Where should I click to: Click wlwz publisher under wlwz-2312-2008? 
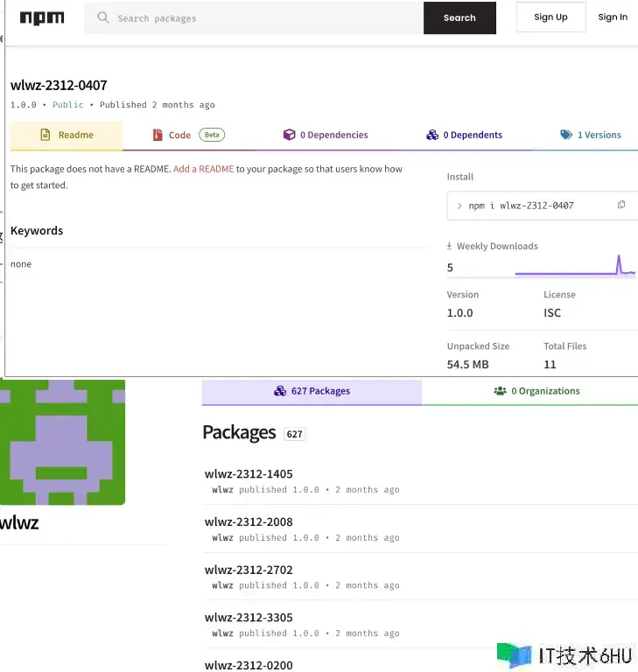(x=222, y=537)
